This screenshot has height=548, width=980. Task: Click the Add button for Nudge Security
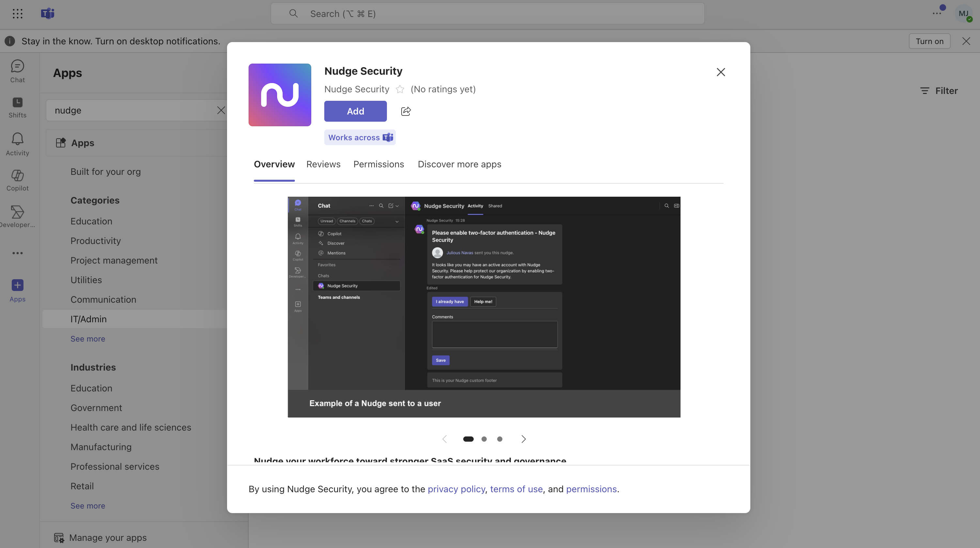pos(355,111)
